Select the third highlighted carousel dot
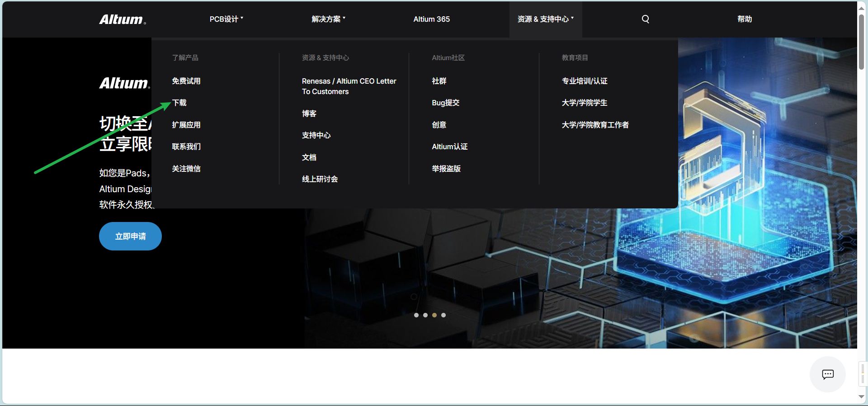Viewport: 868px width, 406px height. point(434,315)
